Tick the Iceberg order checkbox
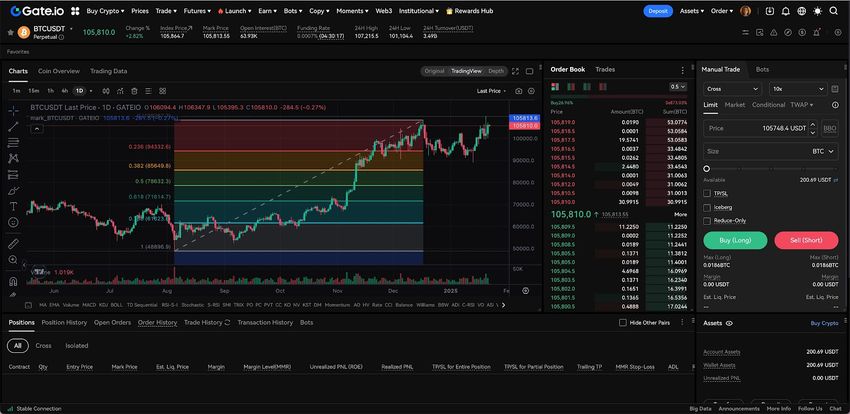 (708, 207)
